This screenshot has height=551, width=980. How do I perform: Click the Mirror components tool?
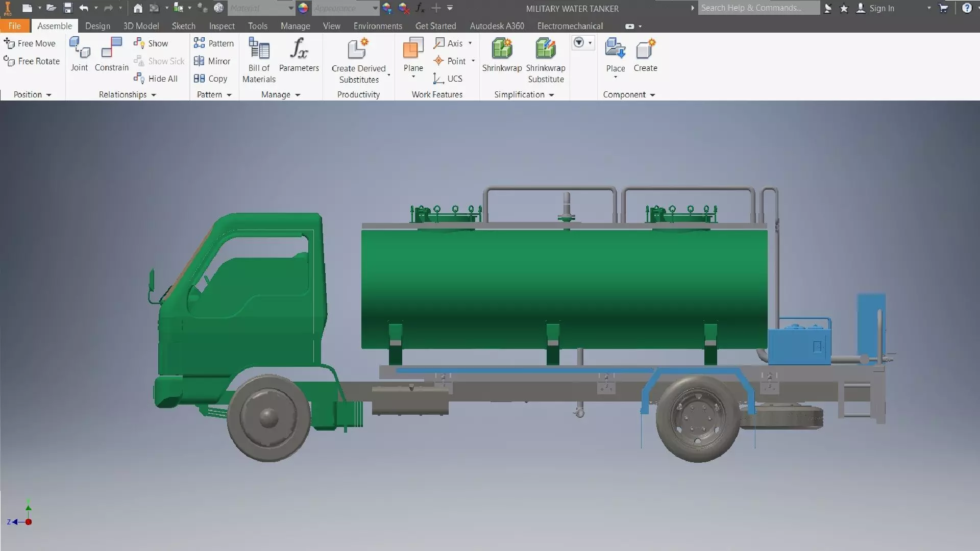click(212, 61)
